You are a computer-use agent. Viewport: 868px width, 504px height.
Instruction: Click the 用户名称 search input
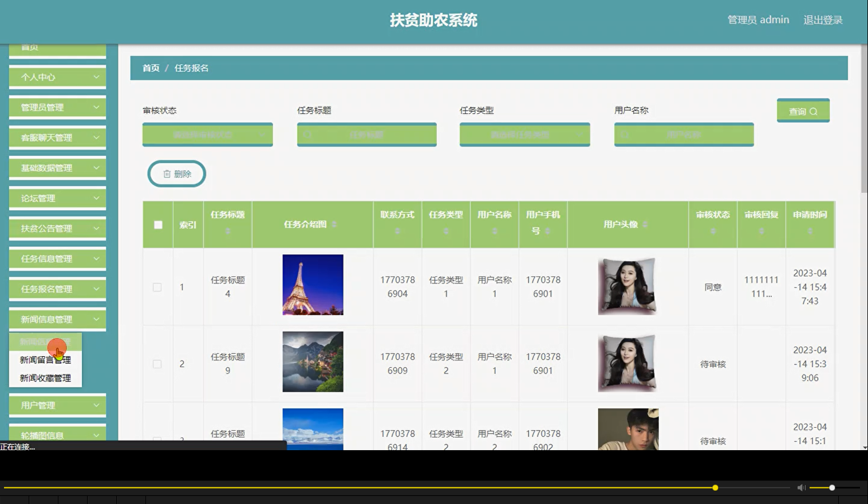(684, 135)
